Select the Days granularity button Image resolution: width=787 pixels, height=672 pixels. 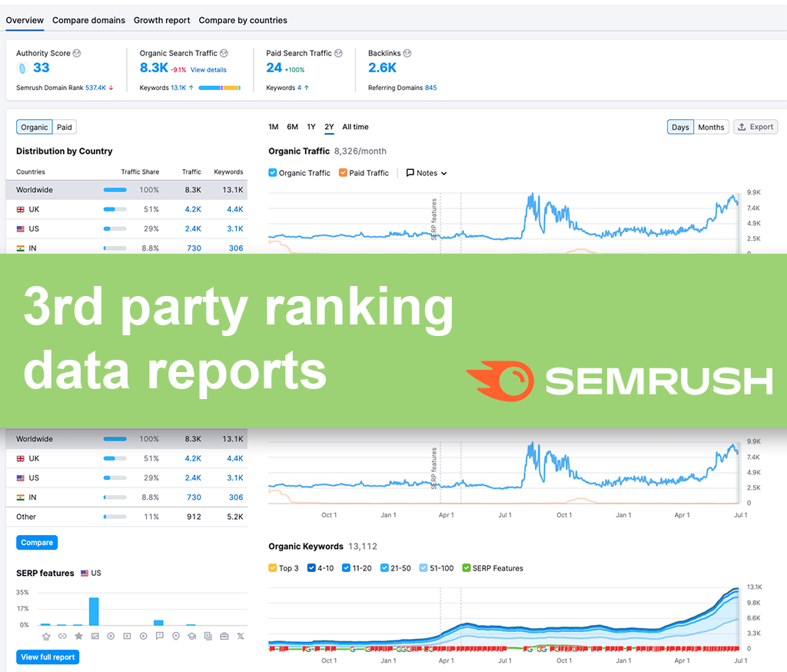click(680, 127)
